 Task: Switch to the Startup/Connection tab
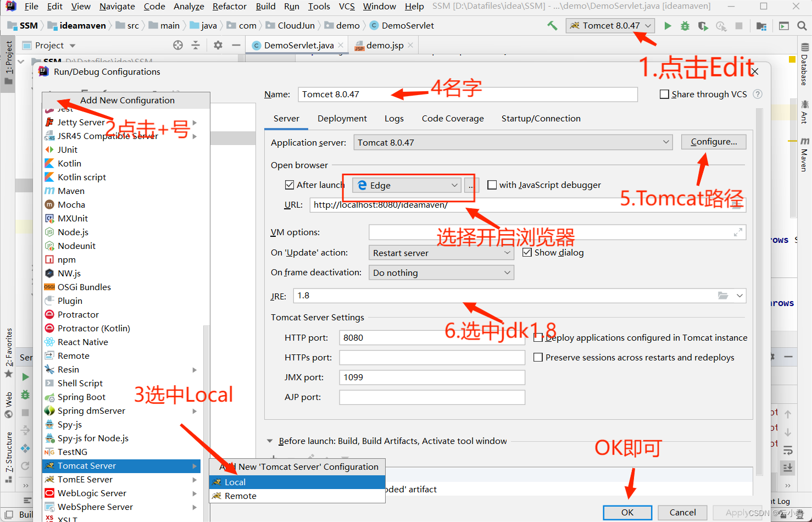[541, 118]
